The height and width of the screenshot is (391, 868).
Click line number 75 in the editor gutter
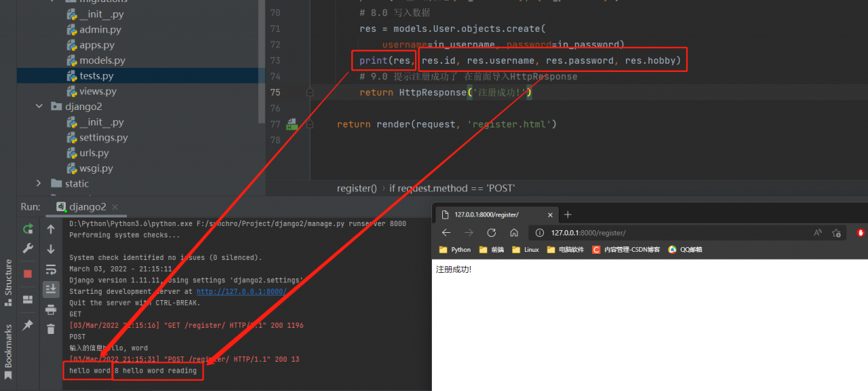(x=275, y=92)
